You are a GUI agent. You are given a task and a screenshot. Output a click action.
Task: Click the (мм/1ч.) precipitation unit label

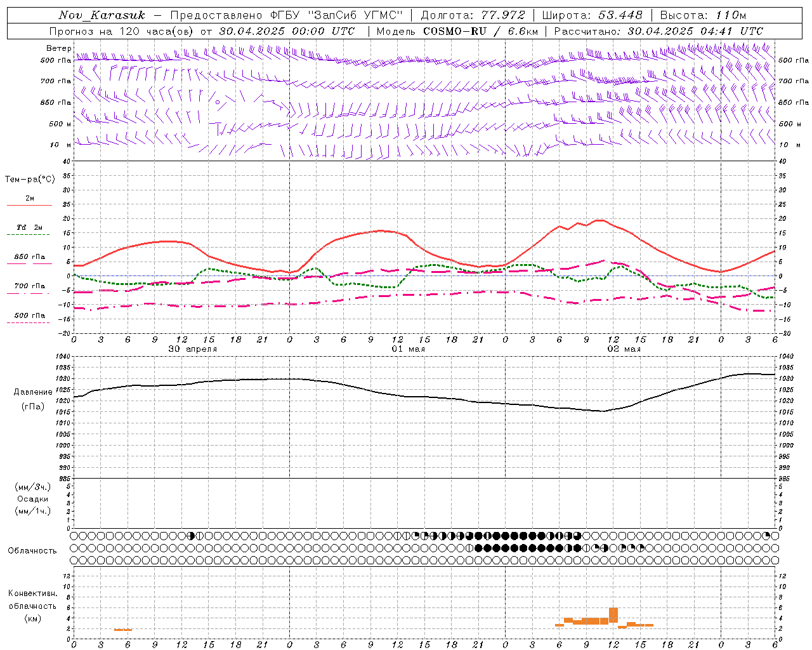33,511
